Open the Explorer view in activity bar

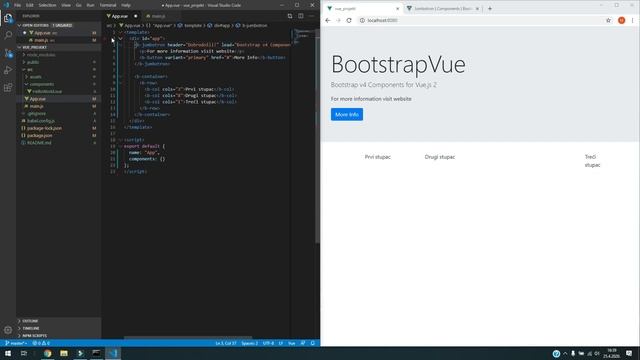[x=8, y=18]
